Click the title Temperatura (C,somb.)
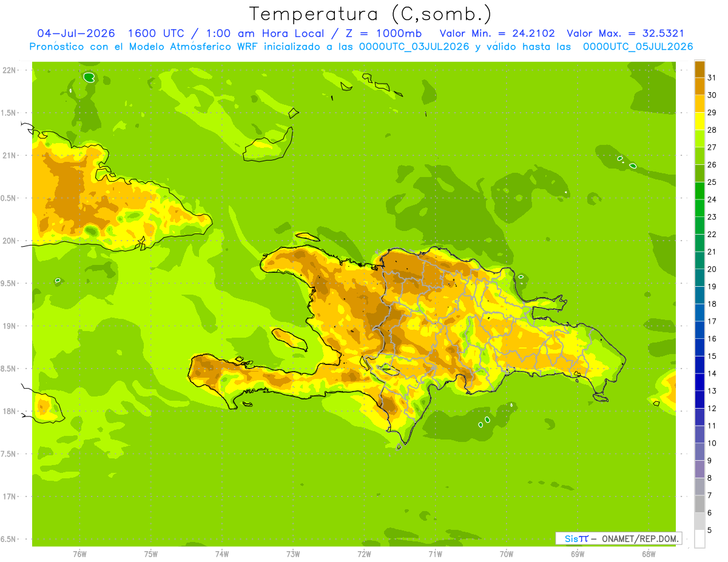Screen dimensions: 728x562 pyautogui.click(x=370, y=14)
